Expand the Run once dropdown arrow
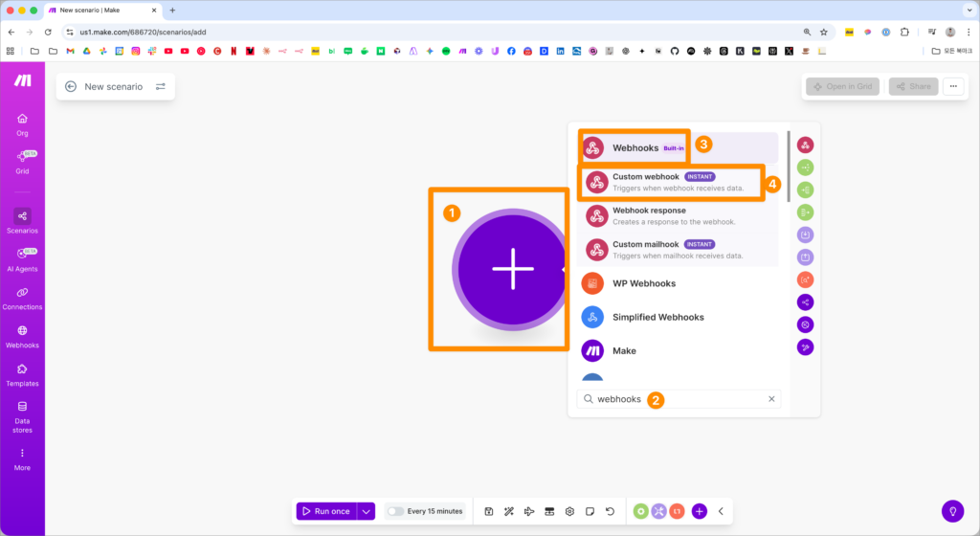This screenshot has height=536, width=980. (x=366, y=511)
